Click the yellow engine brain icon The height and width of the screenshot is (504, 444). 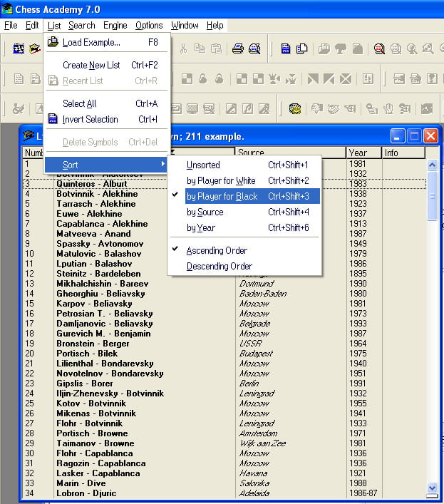point(295,109)
